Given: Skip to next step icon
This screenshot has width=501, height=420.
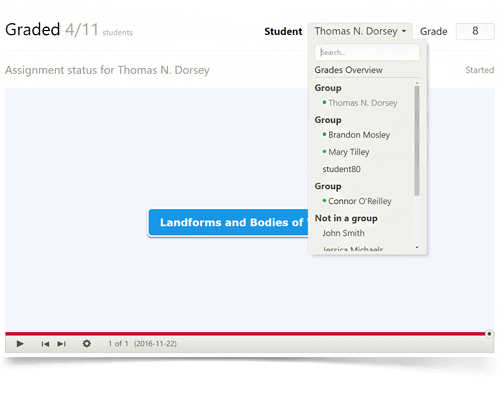Looking at the screenshot, I should click(61, 344).
